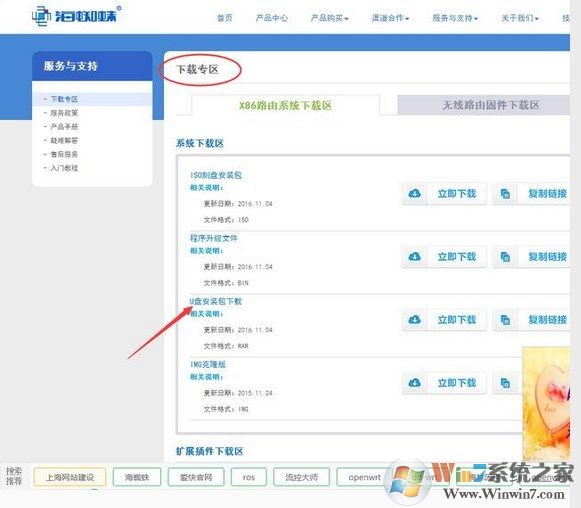Open the 首页 nav item
Viewport: 581px width, 508px height.
point(225,18)
